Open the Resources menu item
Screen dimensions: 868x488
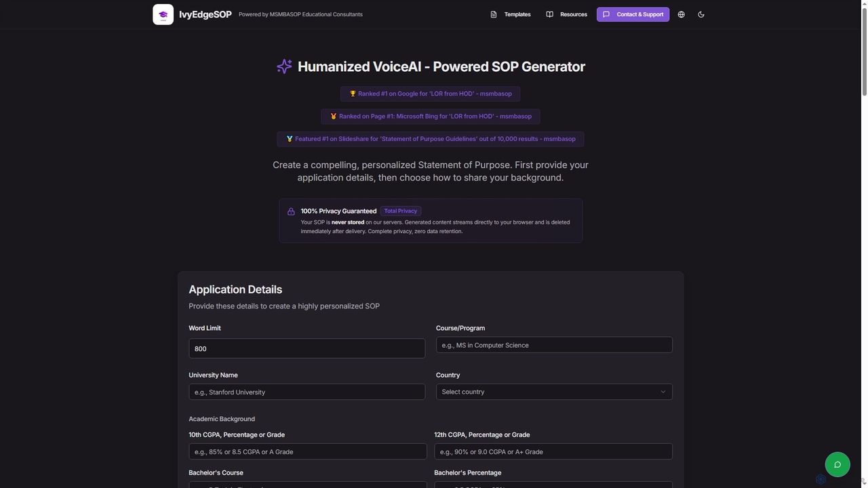[567, 14]
